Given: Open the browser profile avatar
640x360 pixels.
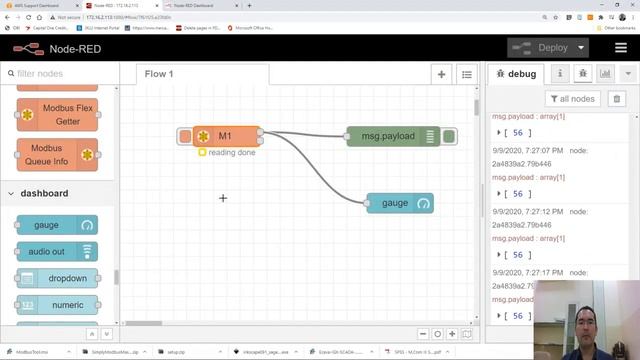Looking at the screenshot, I should pos(622,17).
